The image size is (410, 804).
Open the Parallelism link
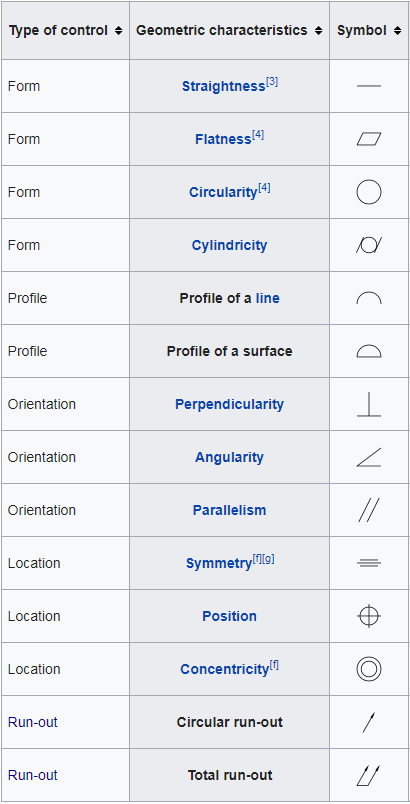(x=229, y=510)
